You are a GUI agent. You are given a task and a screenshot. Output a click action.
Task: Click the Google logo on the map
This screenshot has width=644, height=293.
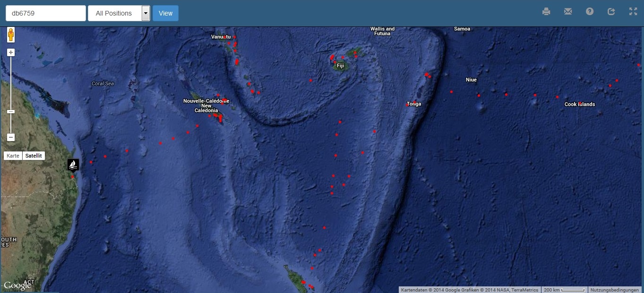(17, 285)
